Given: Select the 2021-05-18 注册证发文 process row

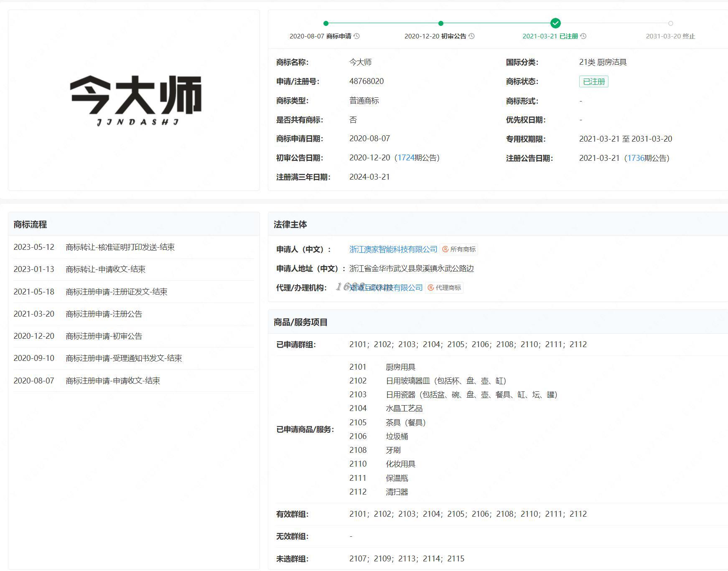Looking at the screenshot, I should click(134, 292).
